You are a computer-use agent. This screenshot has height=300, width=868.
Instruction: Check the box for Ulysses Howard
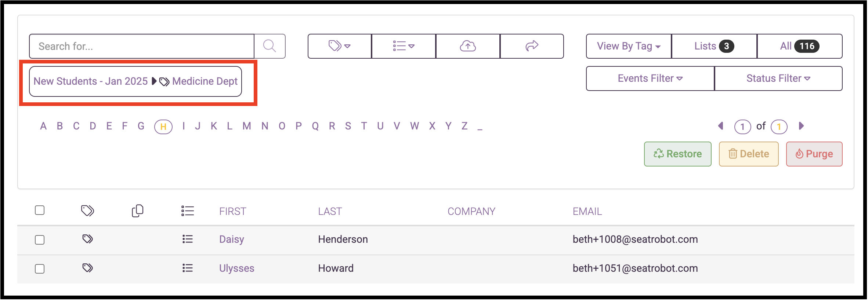tap(40, 269)
